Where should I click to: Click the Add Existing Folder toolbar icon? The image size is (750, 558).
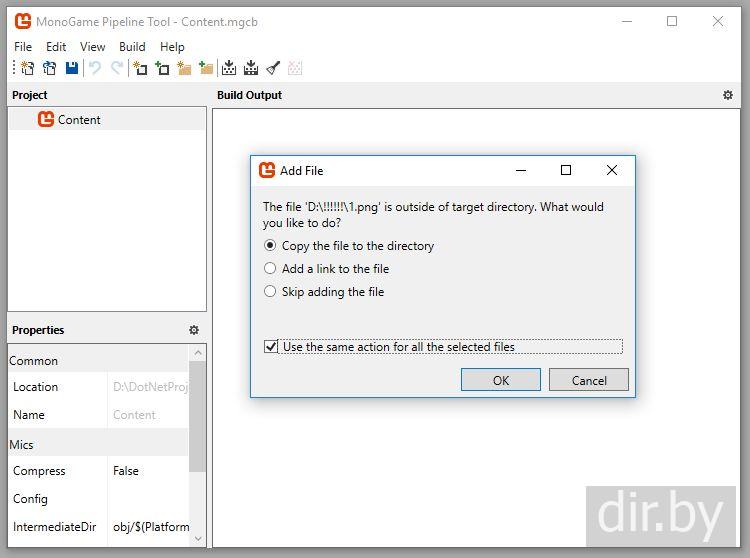coord(206,68)
